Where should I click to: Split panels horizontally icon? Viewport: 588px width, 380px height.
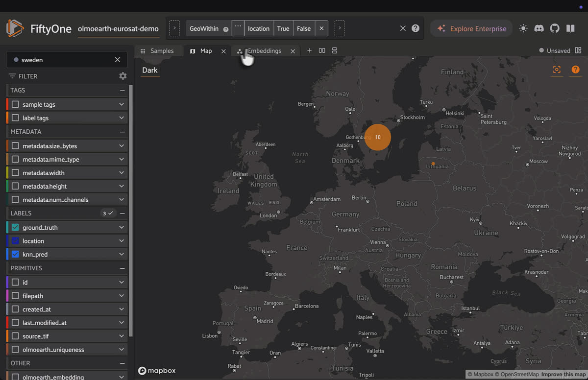point(322,50)
